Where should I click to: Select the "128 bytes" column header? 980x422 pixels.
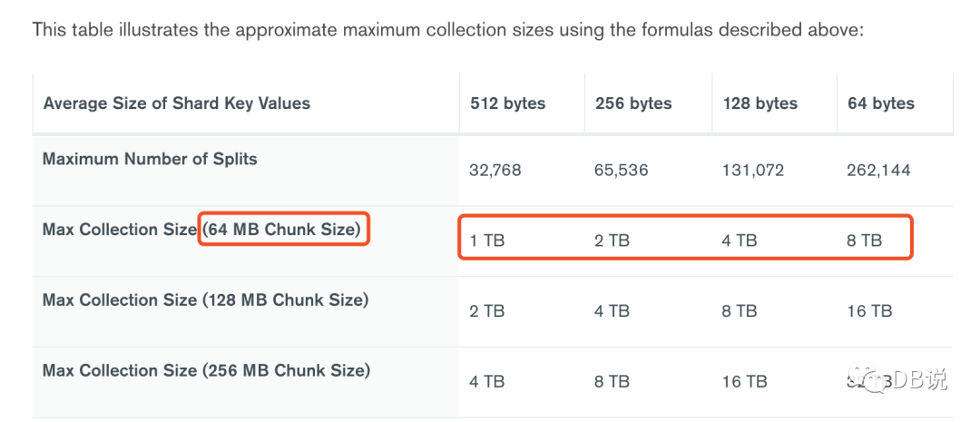[x=760, y=103]
